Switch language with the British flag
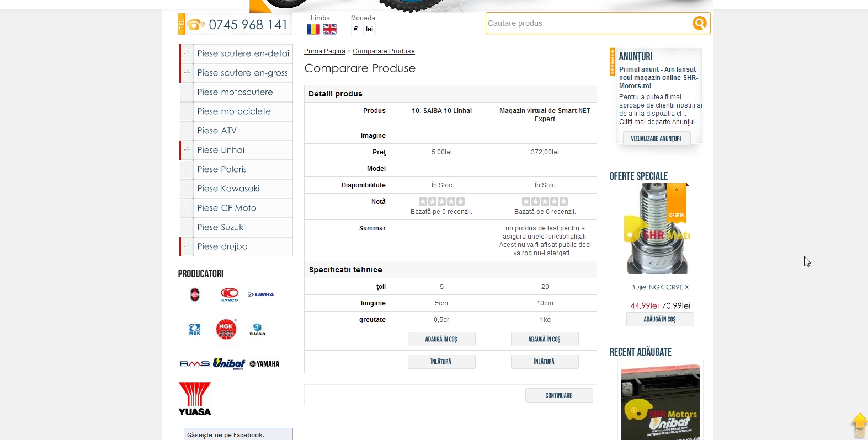Image resolution: width=868 pixels, height=440 pixels. tap(330, 29)
